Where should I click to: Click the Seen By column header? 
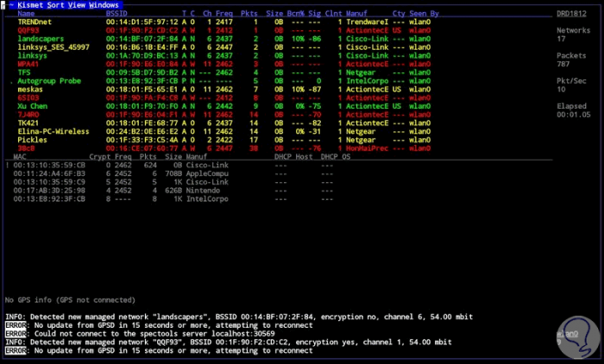(x=425, y=14)
